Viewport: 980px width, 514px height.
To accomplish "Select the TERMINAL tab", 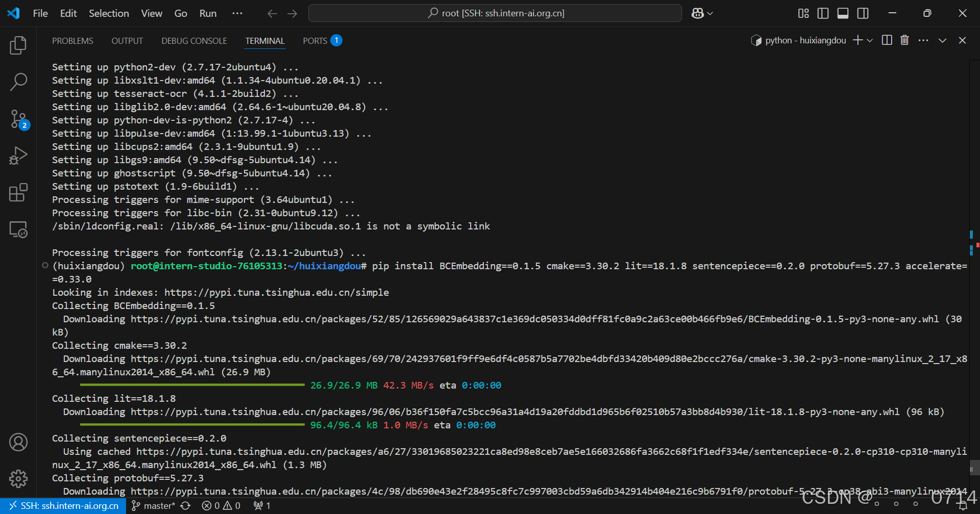I will click(265, 41).
